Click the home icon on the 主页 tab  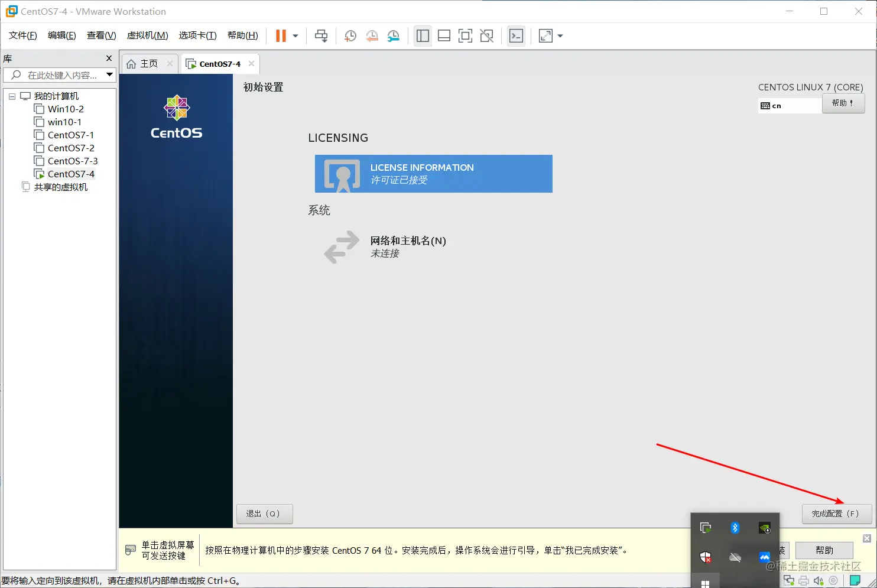click(131, 64)
